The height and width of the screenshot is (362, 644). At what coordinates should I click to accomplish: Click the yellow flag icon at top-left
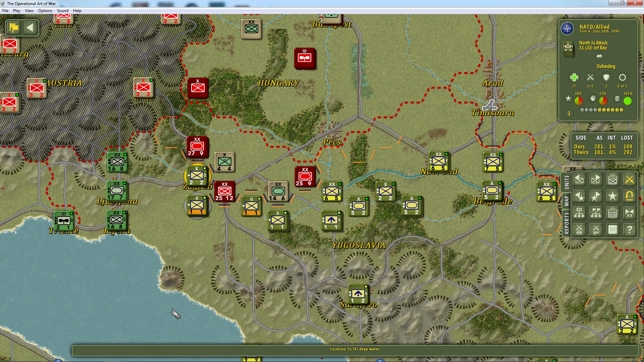[14, 27]
